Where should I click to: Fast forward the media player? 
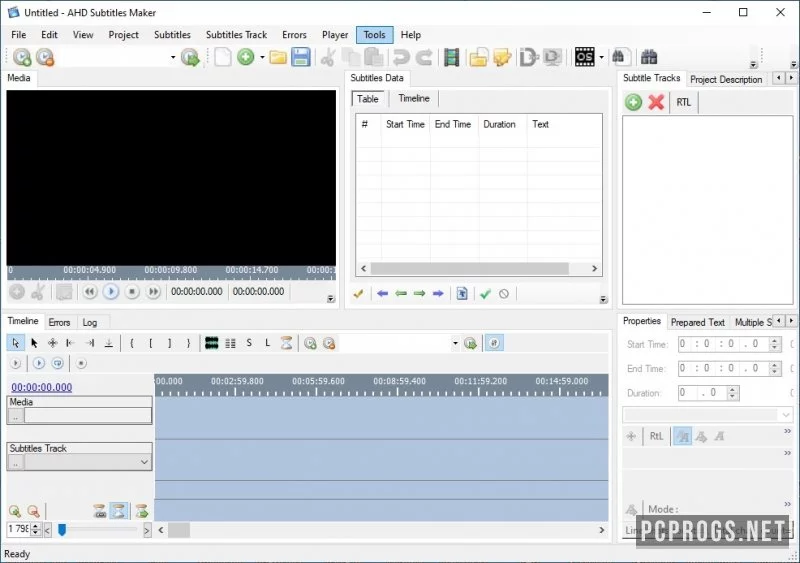click(153, 292)
